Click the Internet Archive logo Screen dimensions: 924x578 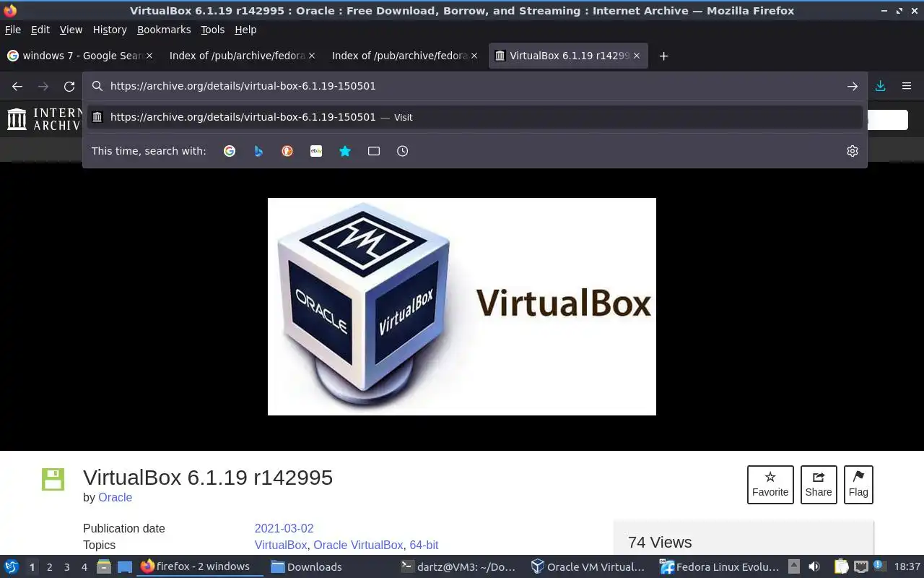click(43, 119)
